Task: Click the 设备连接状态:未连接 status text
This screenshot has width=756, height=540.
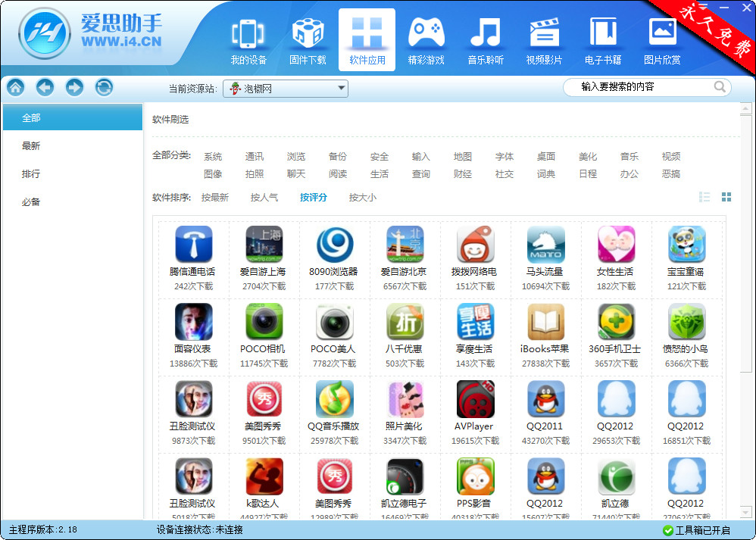Action: tap(200, 530)
